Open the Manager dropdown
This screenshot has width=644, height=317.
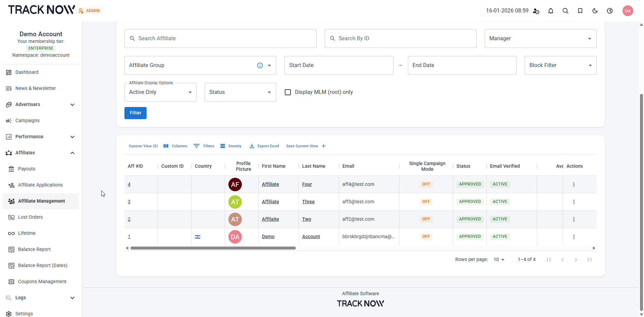click(540, 39)
